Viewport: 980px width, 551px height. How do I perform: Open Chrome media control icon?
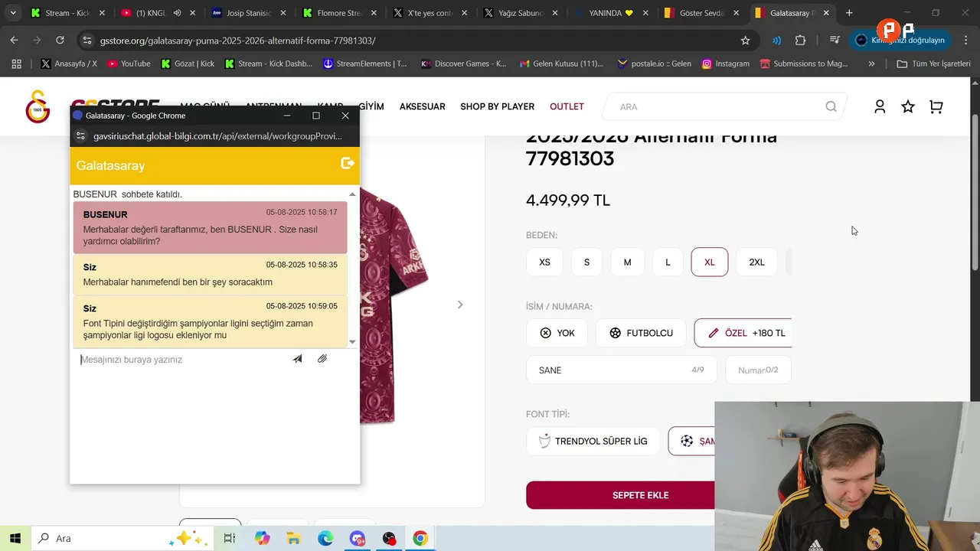click(834, 41)
